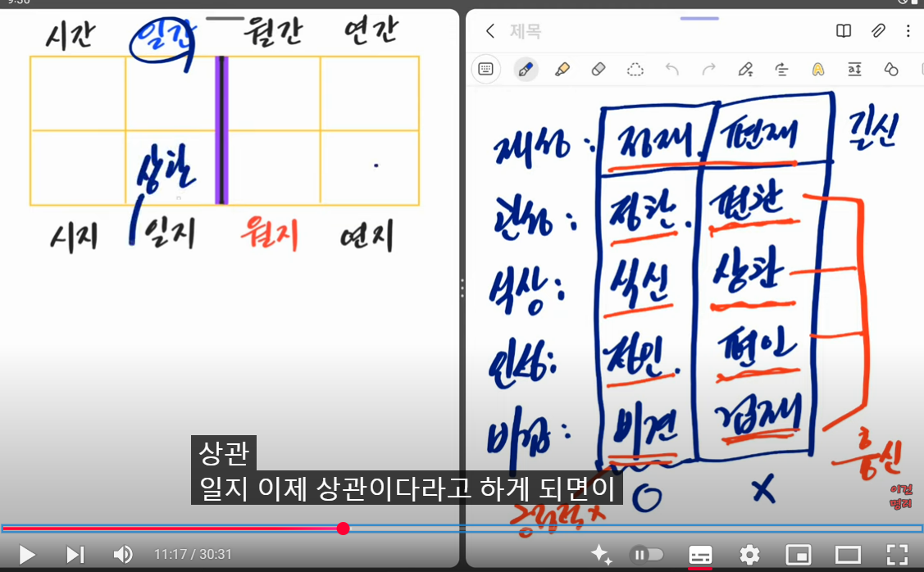Open video settings gear
The height and width of the screenshot is (572, 924).
[749, 554]
